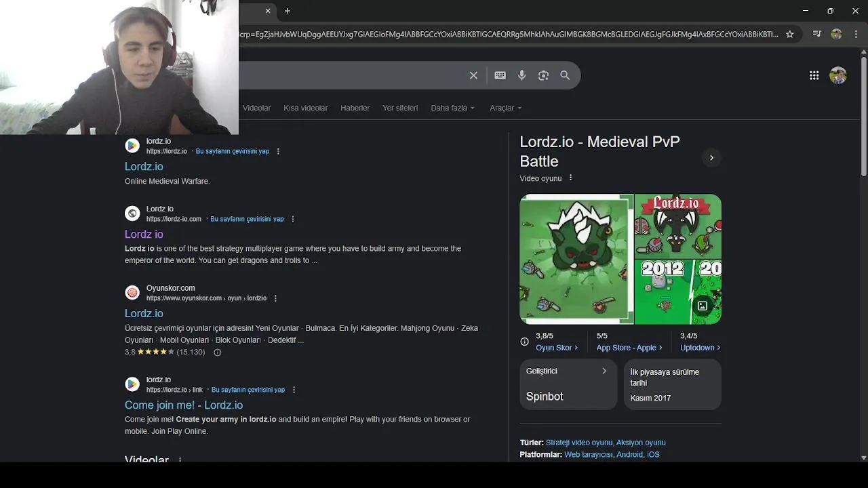Click the Spinbot developer name
This screenshot has height=488, width=868.
pos(545,396)
